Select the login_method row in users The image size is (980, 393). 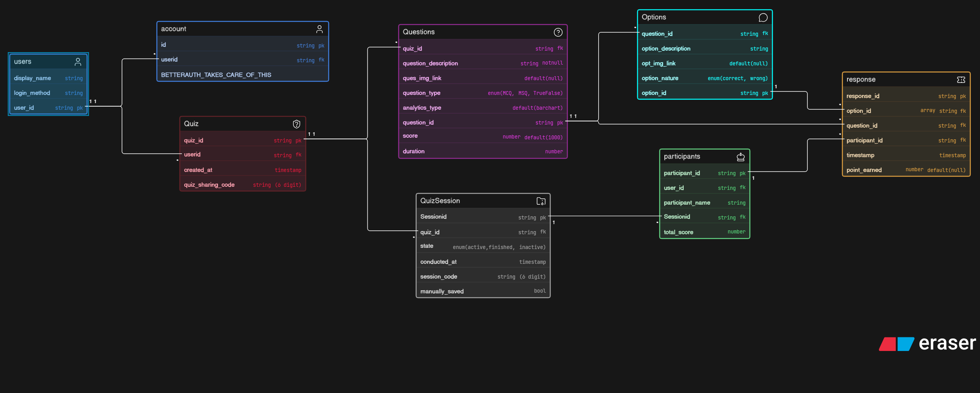point(48,93)
